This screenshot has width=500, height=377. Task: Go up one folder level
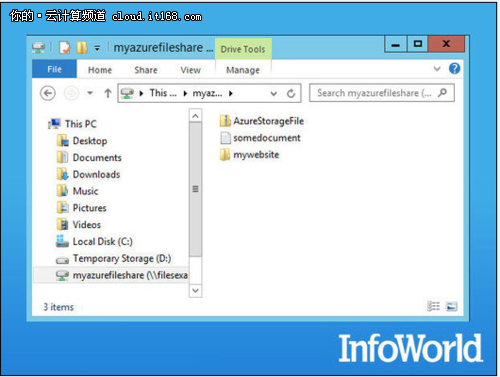pos(107,93)
